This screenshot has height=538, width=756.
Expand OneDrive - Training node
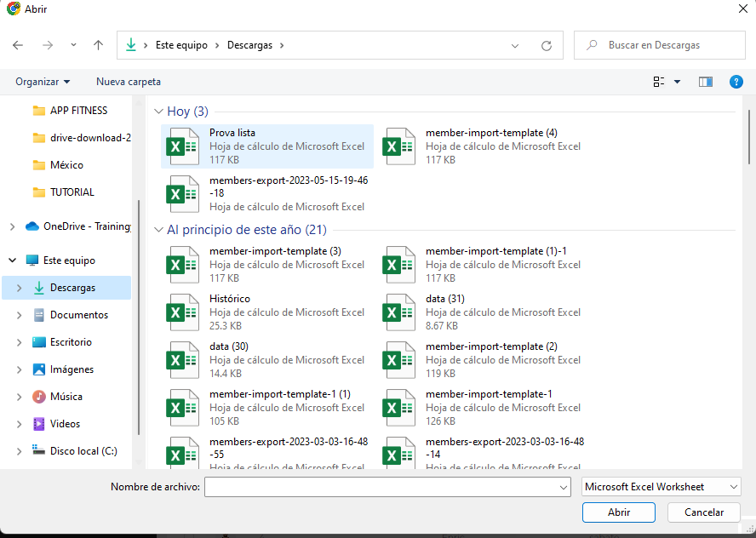click(x=13, y=226)
